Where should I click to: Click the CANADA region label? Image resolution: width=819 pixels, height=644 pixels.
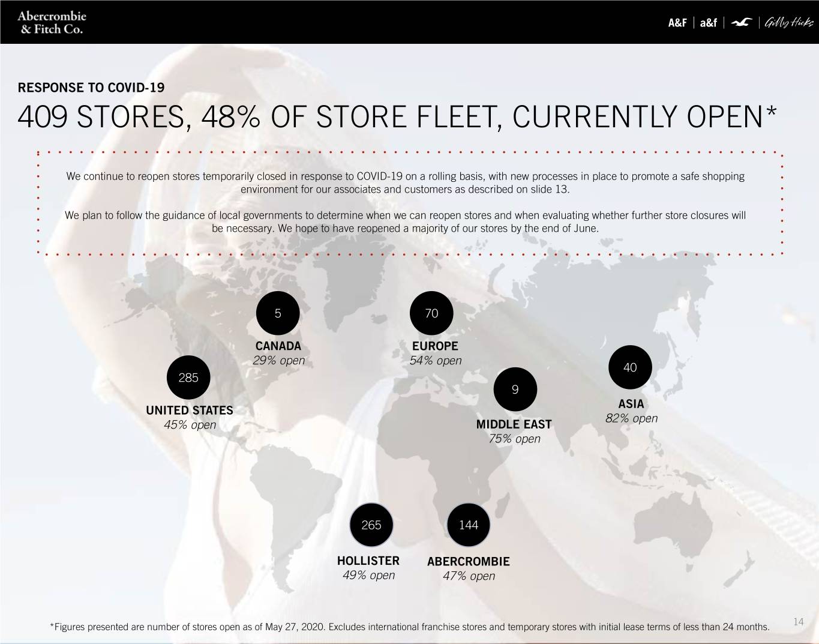click(278, 346)
